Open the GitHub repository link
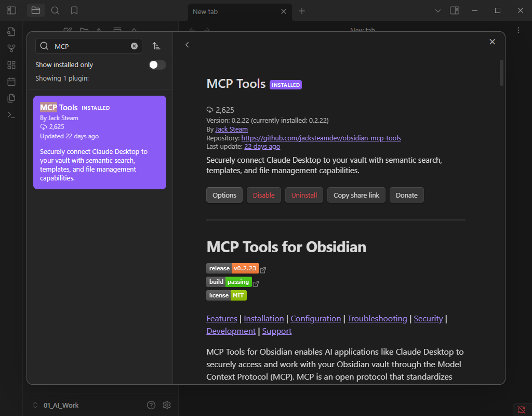This screenshot has height=416, width=532. pos(321,138)
